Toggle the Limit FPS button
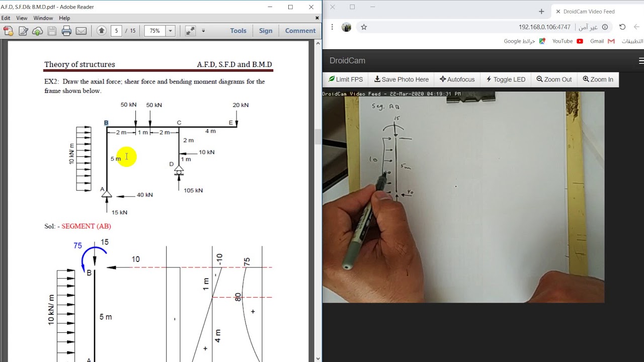644x362 pixels. point(346,79)
